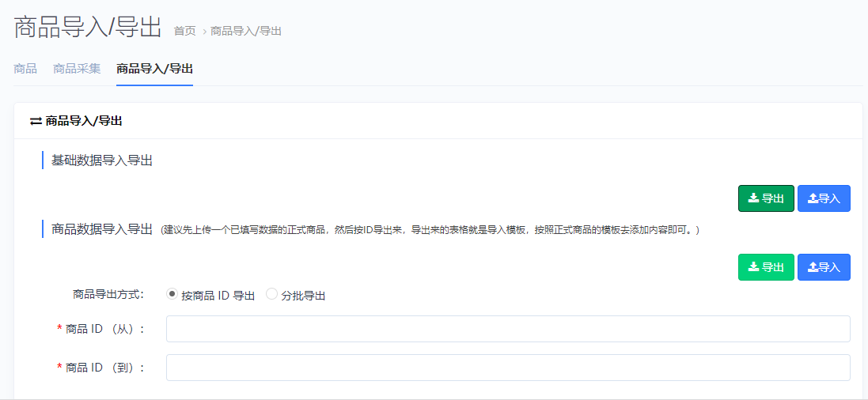868x400 pixels.
Task: Export basic data with dark green 导出 button
Action: (x=766, y=198)
